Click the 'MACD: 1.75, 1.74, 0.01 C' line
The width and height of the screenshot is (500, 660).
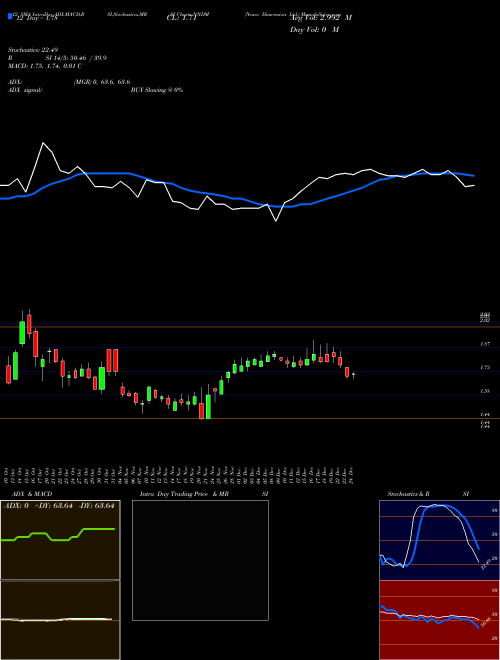[x=45, y=66]
